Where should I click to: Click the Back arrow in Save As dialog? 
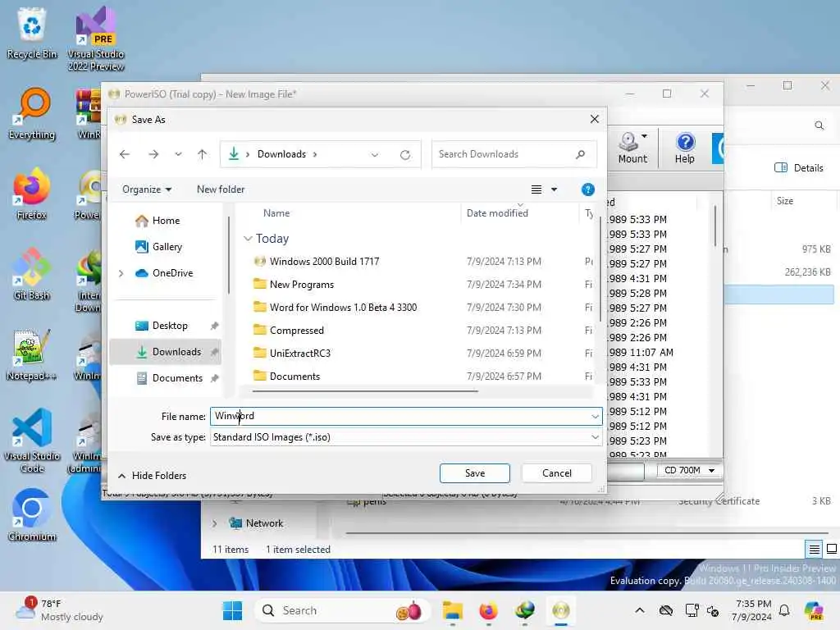pos(125,154)
